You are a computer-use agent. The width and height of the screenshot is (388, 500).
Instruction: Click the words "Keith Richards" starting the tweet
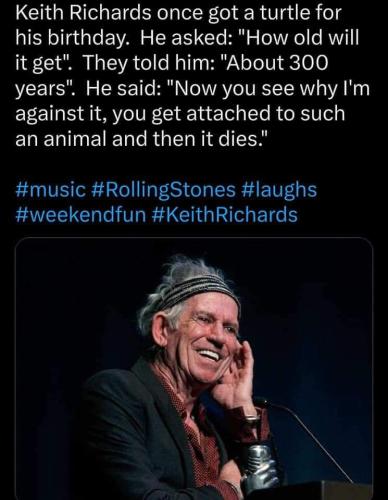pyautogui.click(x=83, y=13)
